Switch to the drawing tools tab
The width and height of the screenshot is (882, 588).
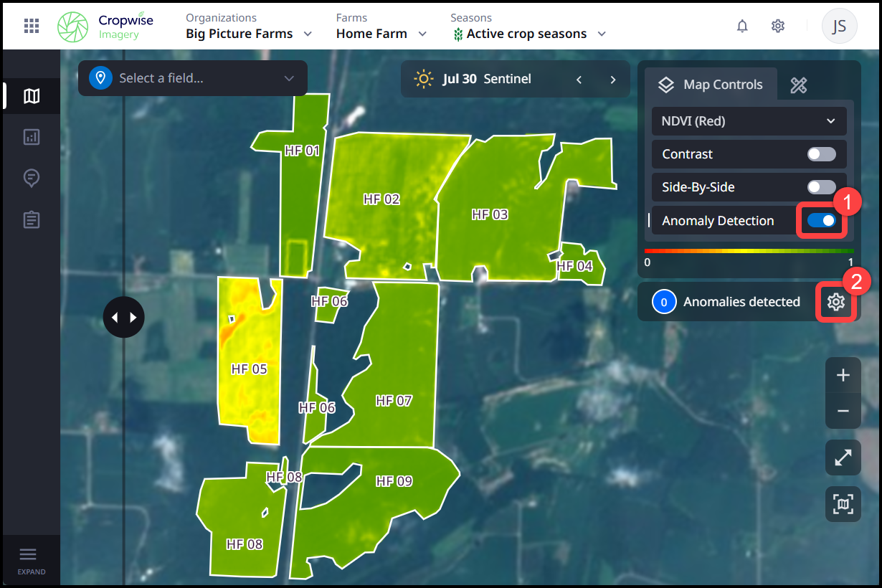[x=799, y=85]
